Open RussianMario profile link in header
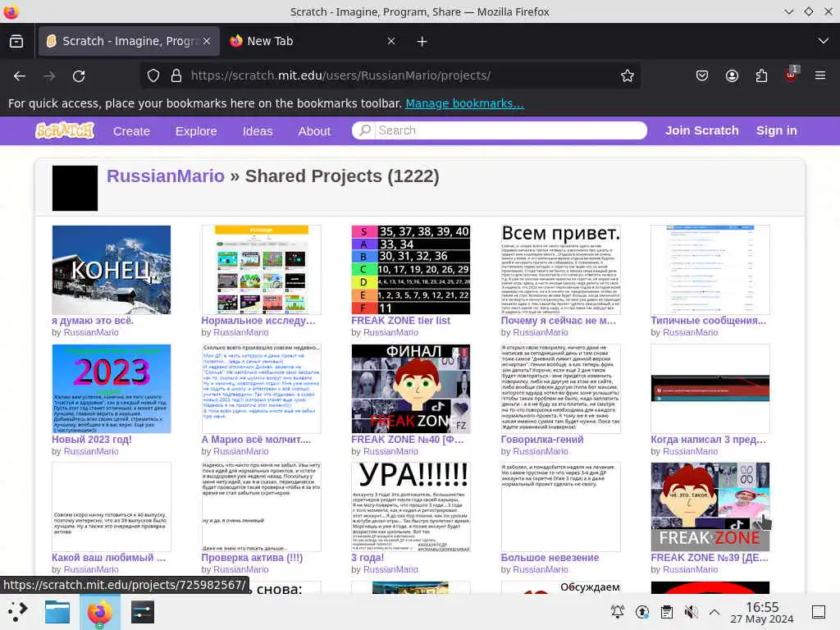The height and width of the screenshot is (630, 840). (166, 176)
